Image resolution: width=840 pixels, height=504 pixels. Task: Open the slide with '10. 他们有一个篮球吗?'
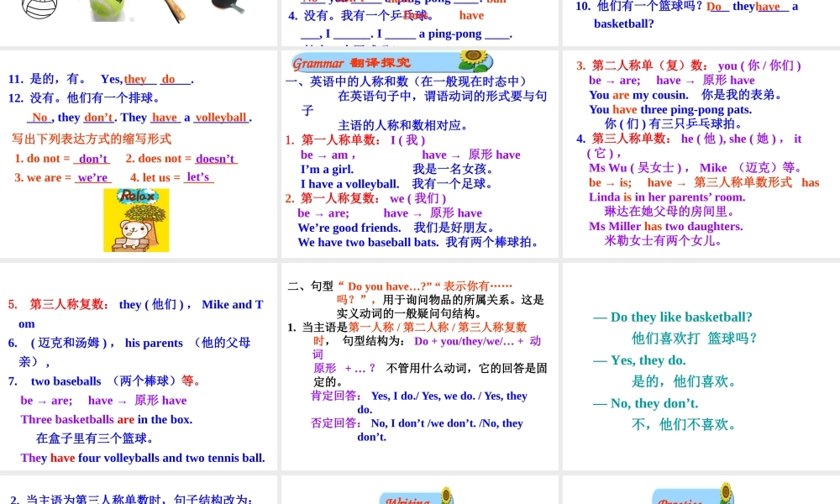tap(701, 23)
